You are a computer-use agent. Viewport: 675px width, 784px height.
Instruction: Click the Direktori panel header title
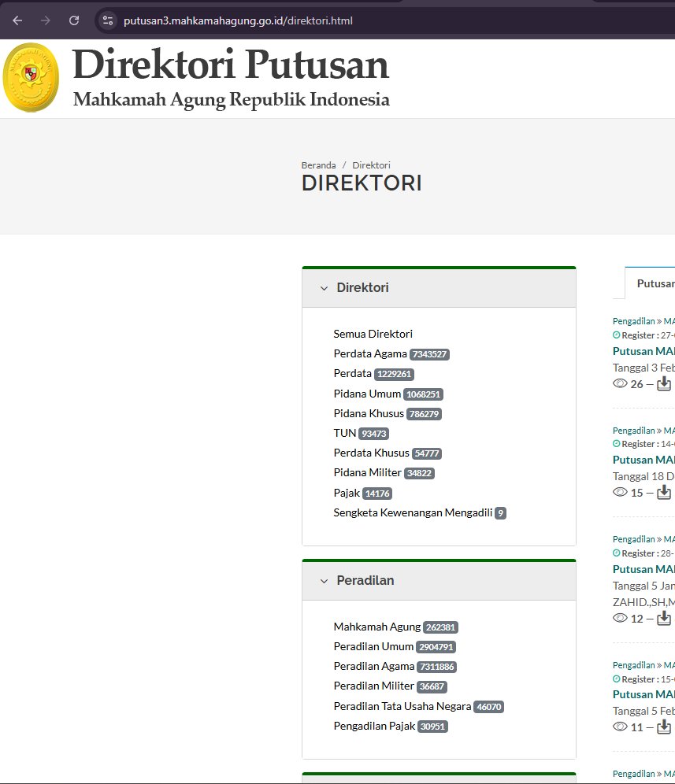click(363, 287)
